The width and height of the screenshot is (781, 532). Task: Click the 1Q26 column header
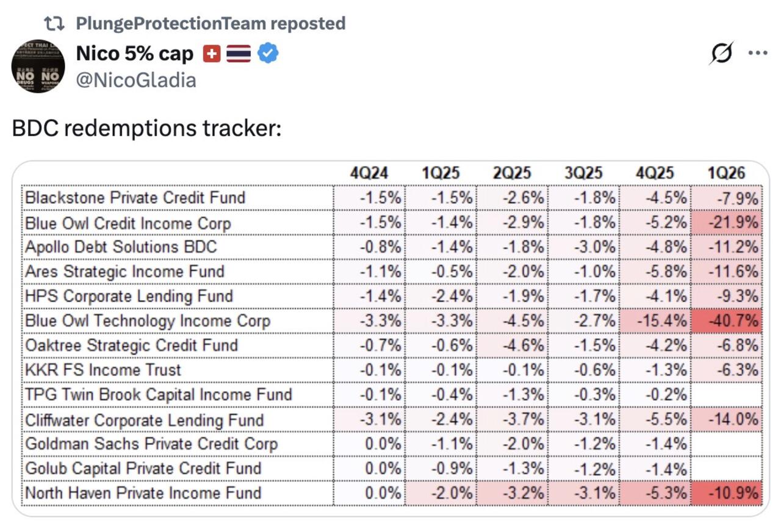point(726,173)
